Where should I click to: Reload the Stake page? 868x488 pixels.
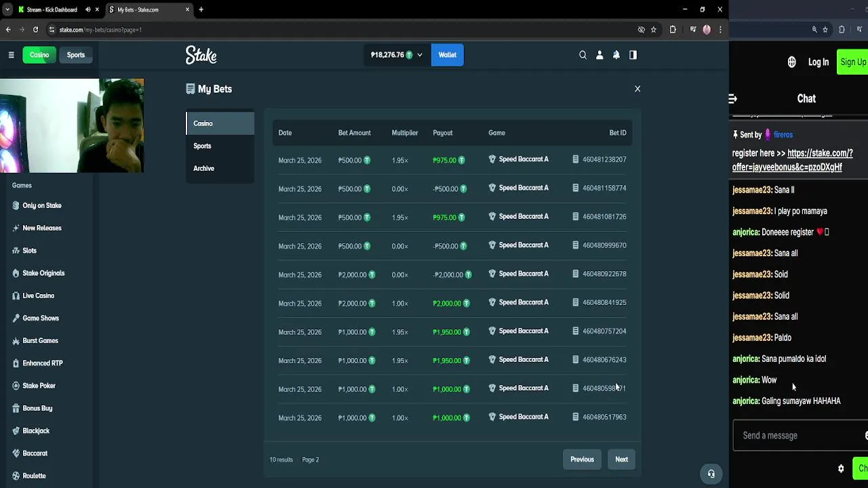point(36,30)
